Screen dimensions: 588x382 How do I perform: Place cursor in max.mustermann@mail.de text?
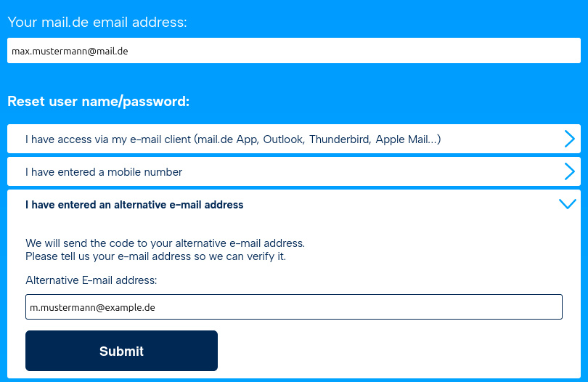(x=70, y=51)
